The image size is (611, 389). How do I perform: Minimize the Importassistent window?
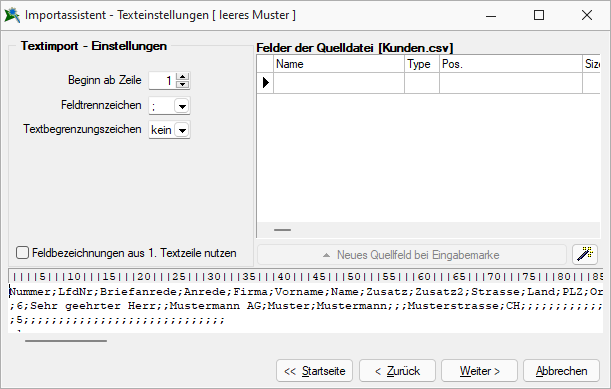pos(491,15)
